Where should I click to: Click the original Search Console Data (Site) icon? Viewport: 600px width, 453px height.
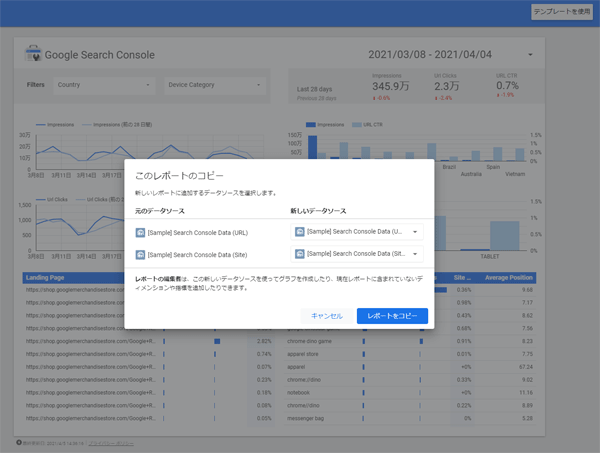point(140,255)
